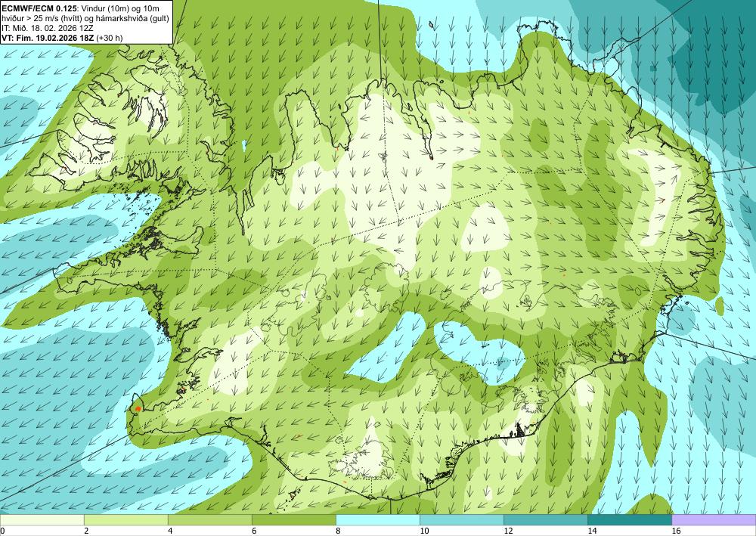
Task: Click the '8' label on the wind scale
Action: tap(339, 531)
